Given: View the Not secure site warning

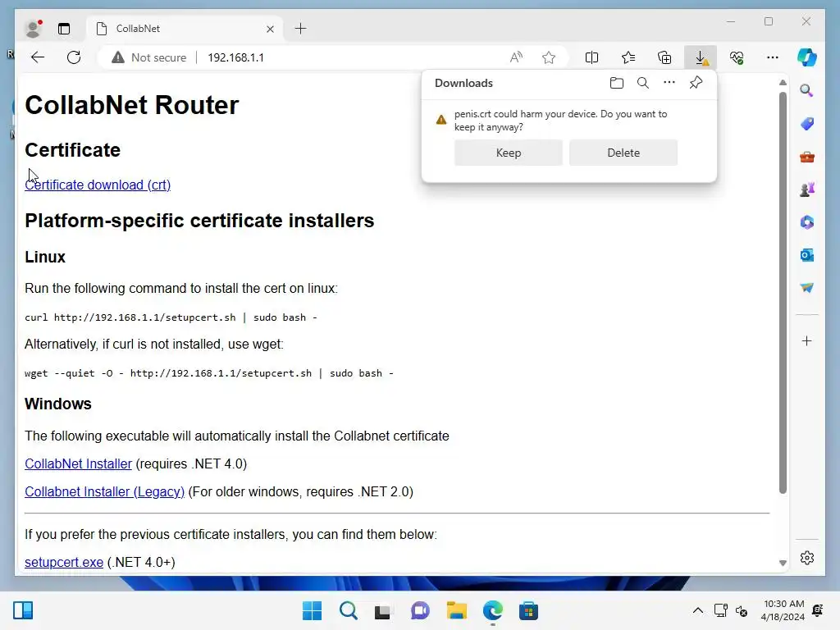Looking at the screenshot, I should [x=149, y=57].
